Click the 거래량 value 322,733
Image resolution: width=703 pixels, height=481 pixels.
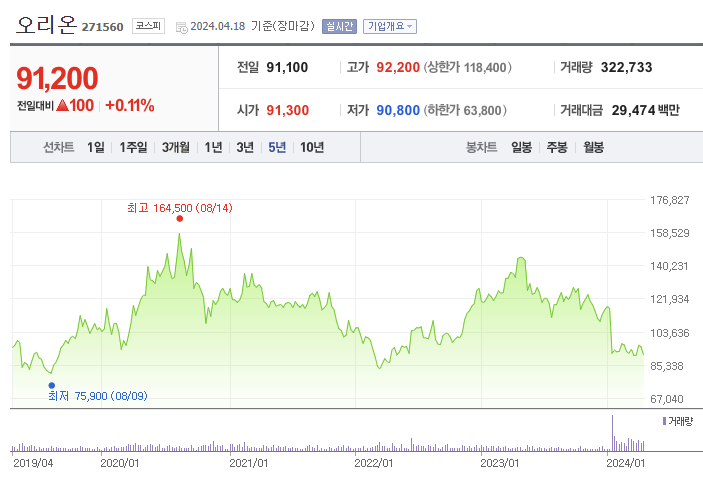pyautogui.click(x=626, y=67)
